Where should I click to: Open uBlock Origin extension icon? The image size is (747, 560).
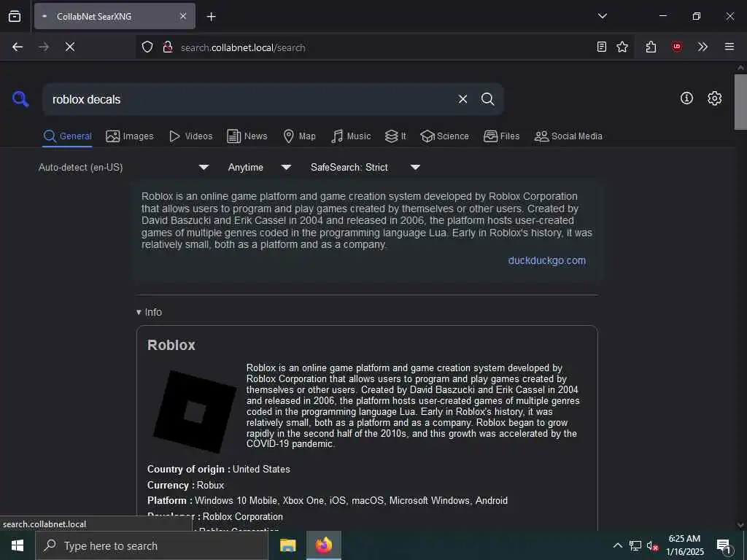677,47
